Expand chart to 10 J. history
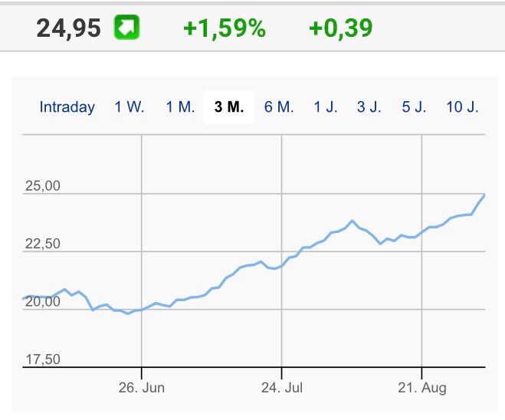This screenshot has height=420, width=505. tap(462, 107)
